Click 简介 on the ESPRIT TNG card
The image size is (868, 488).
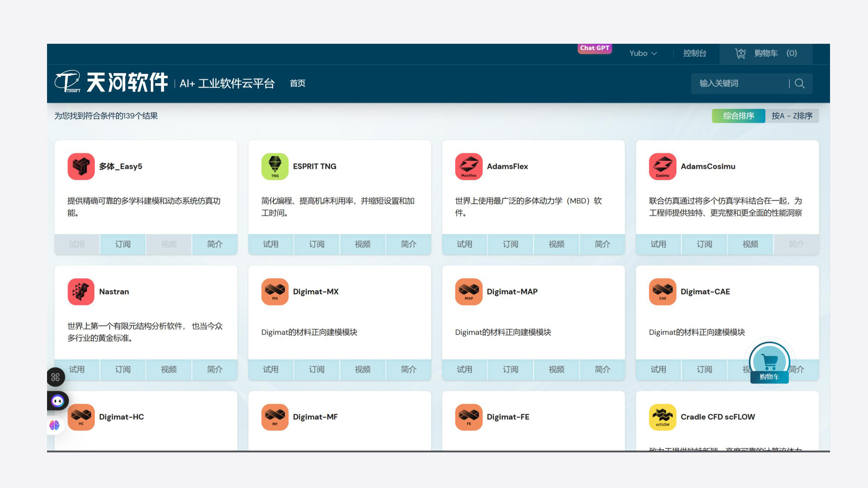409,244
